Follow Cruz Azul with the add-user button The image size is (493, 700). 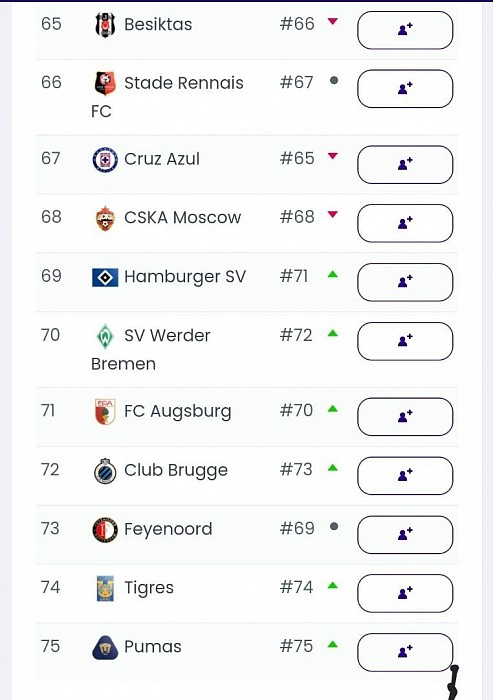405,165
